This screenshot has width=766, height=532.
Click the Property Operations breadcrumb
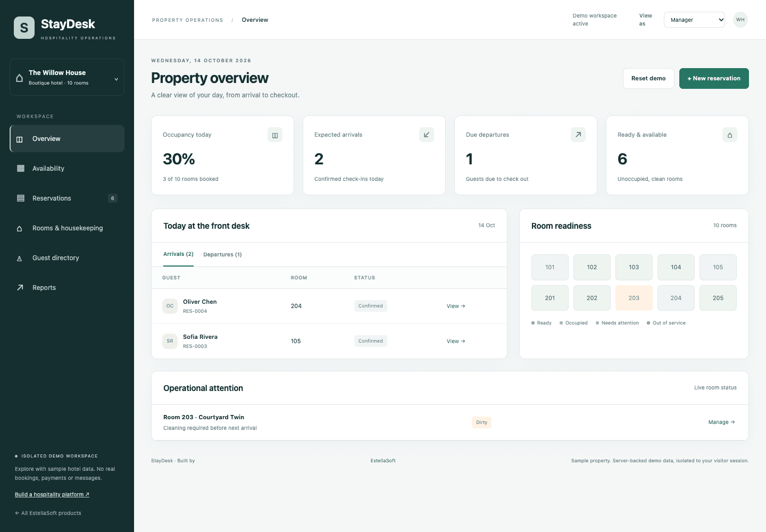[x=188, y=20]
